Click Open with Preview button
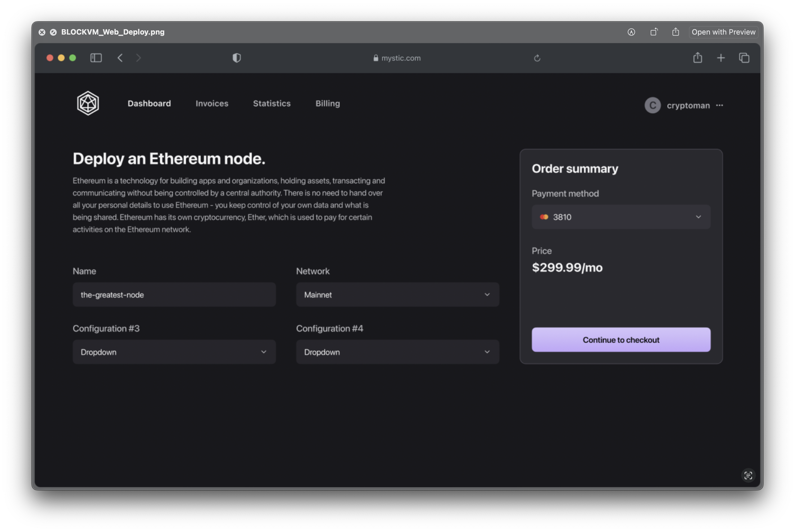 click(723, 32)
